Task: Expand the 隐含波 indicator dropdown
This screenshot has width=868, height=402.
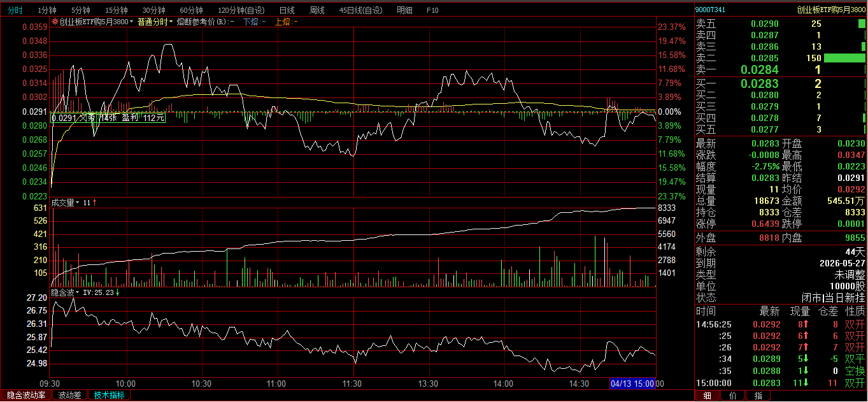Action: (65, 292)
